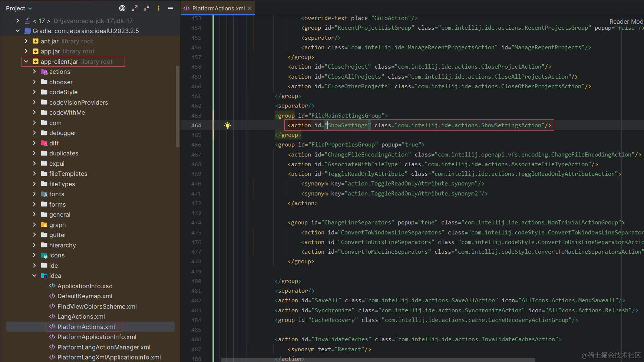Screen dimensions: 644x362
Task: Expand the JDK 17 node
Action: point(17,21)
